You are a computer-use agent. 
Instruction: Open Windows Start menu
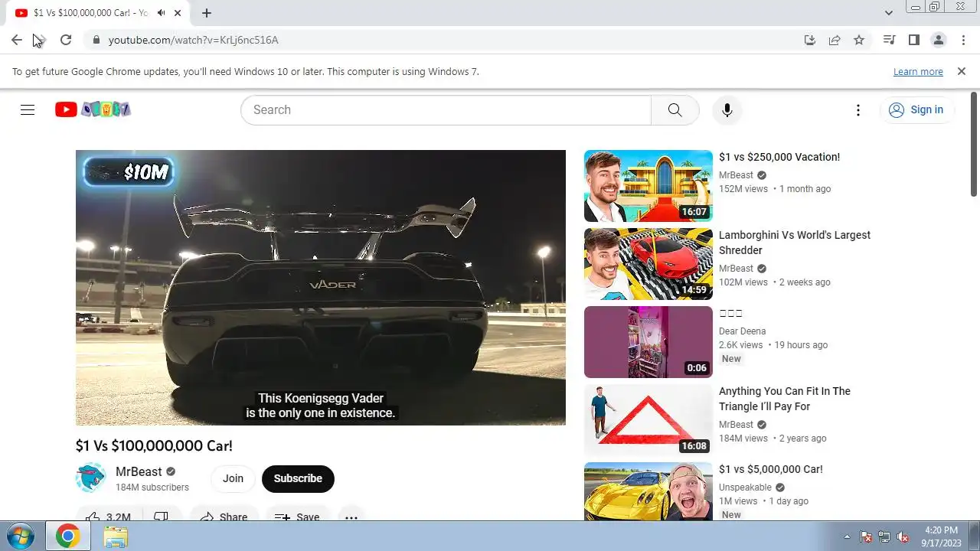tap(21, 536)
